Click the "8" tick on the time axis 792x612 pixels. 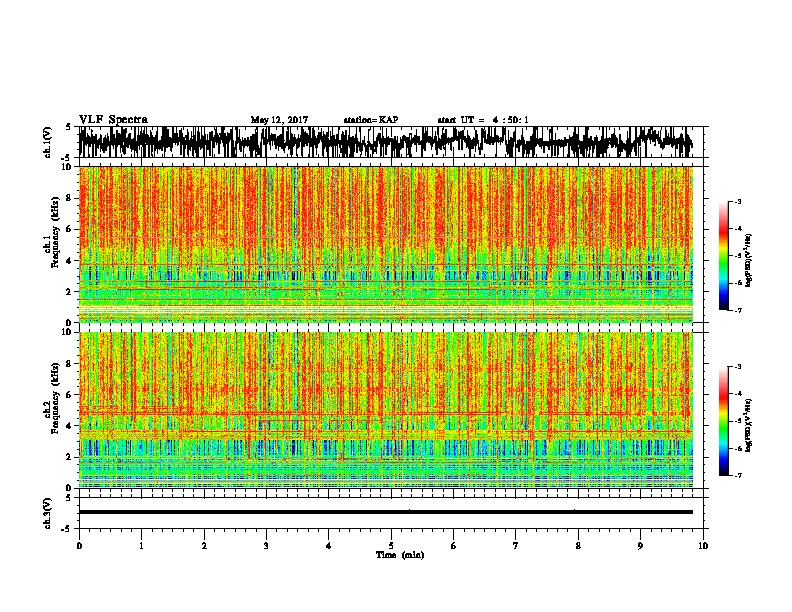click(578, 546)
